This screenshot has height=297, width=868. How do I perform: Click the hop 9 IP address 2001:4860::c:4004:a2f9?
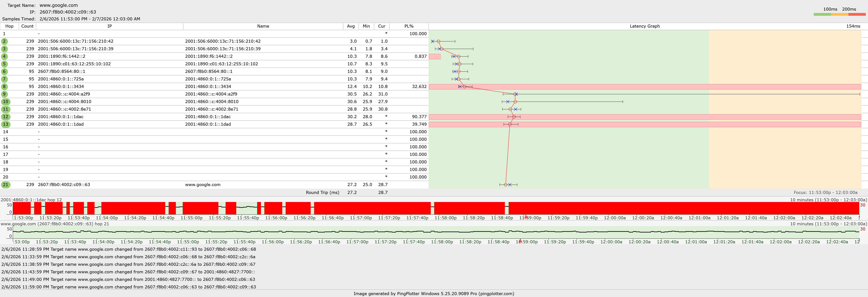[x=64, y=94]
